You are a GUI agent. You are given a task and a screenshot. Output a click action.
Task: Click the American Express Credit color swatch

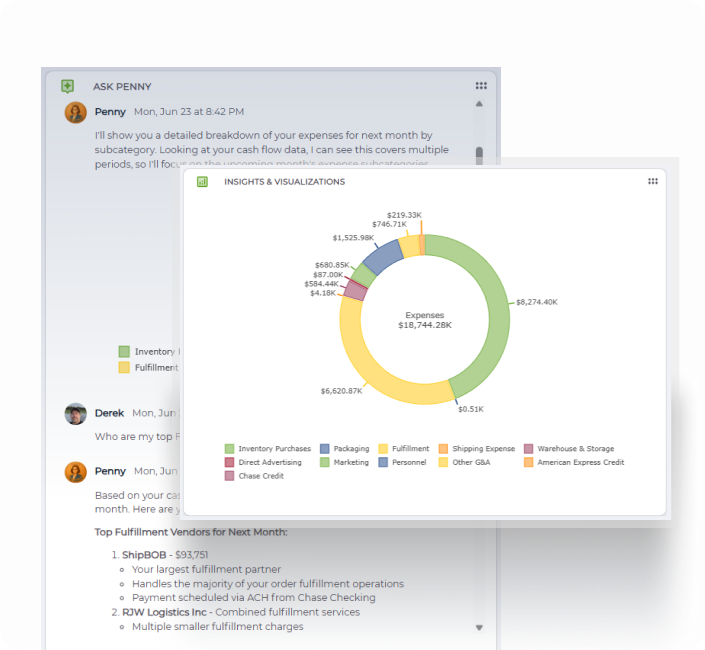click(529, 463)
